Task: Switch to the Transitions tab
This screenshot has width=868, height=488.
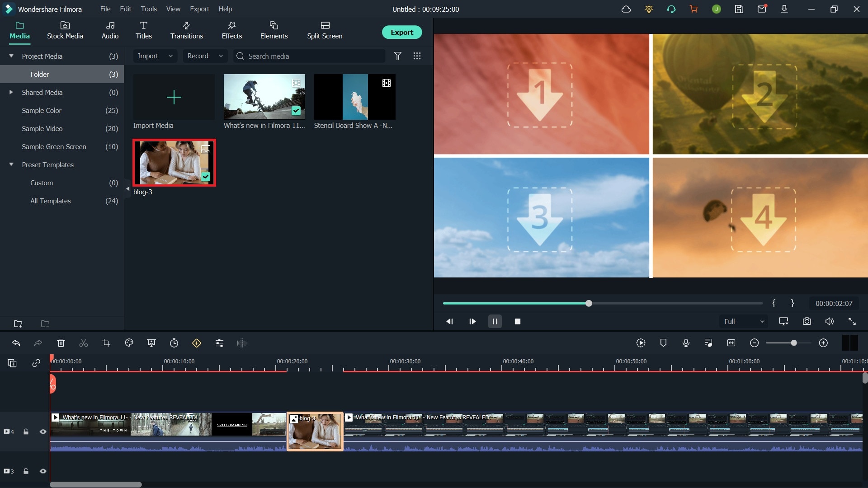Action: point(186,30)
